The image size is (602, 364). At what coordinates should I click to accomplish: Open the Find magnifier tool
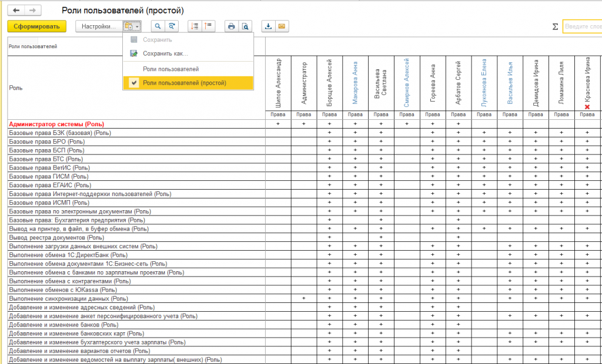158,26
